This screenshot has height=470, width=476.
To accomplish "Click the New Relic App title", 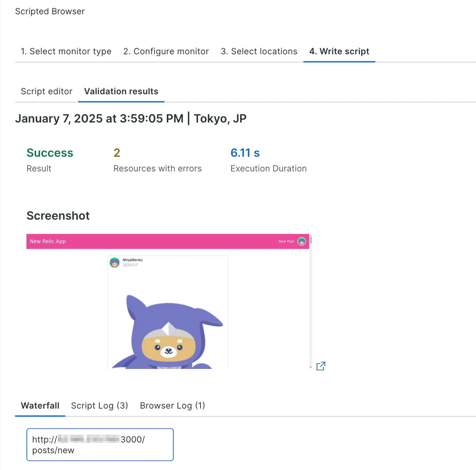I will tap(48, 241).
